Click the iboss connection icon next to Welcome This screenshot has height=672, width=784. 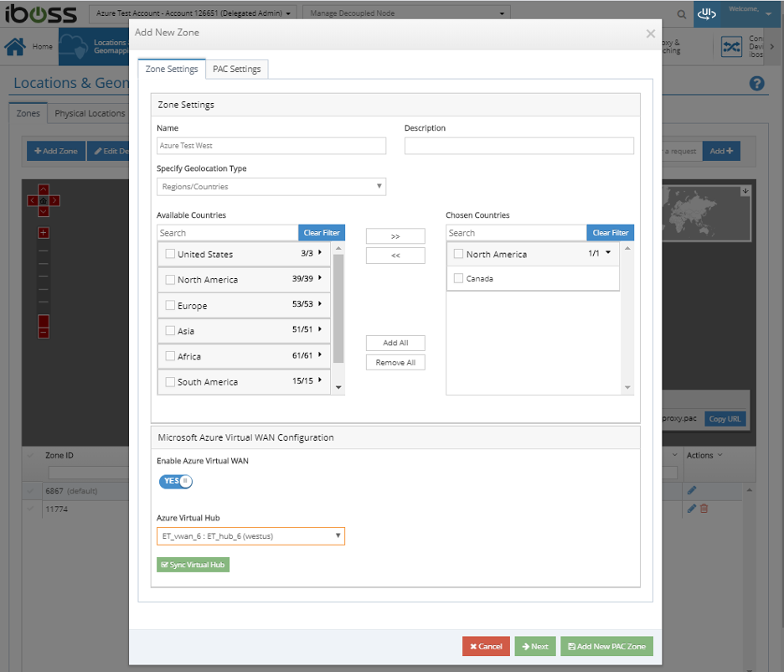tap(706, 14)
